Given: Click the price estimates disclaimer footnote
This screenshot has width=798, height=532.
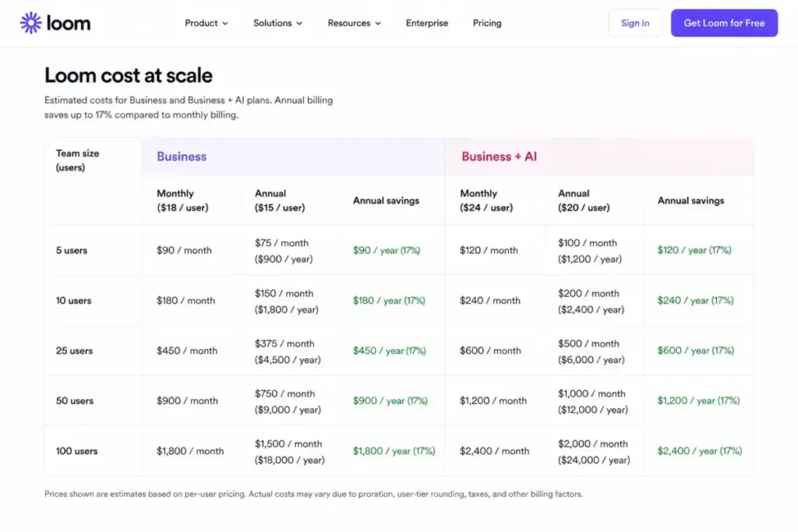Looking at the screenshot, I should click(x=313, y=494).
